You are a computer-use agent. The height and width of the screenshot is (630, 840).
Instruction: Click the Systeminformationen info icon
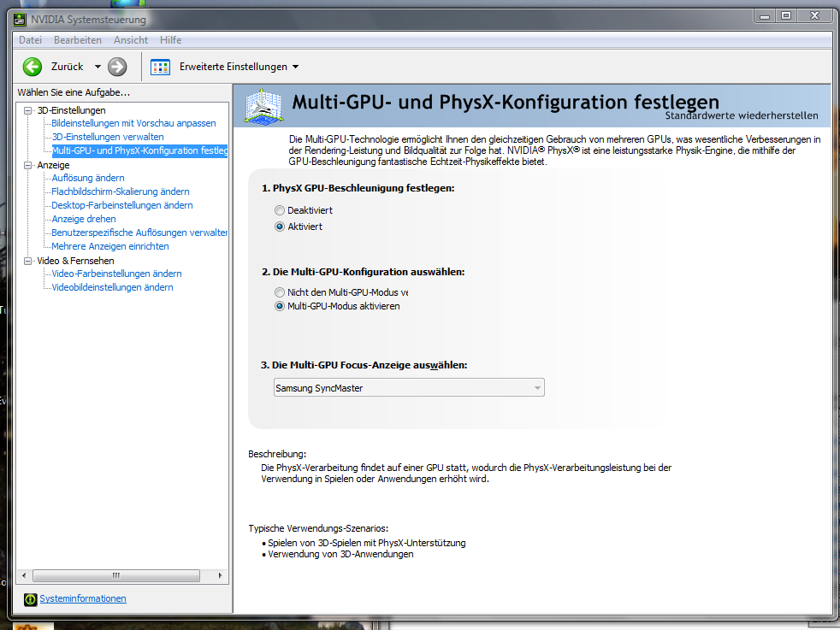[x=30, y=599]
